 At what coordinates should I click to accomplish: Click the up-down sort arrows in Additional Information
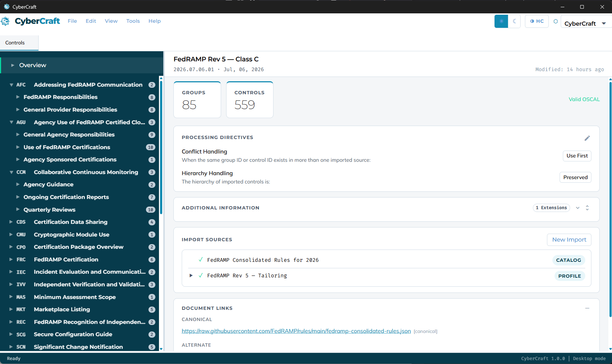pos(587,208)
